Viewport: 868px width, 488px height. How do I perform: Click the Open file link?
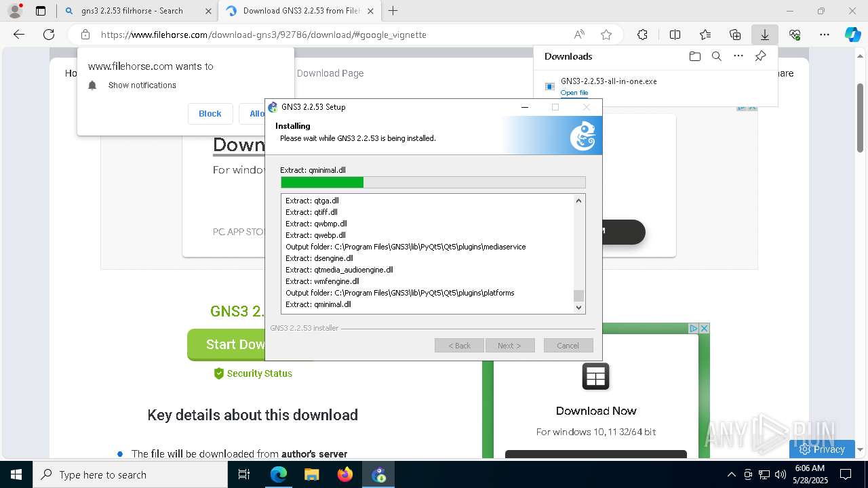574,93
